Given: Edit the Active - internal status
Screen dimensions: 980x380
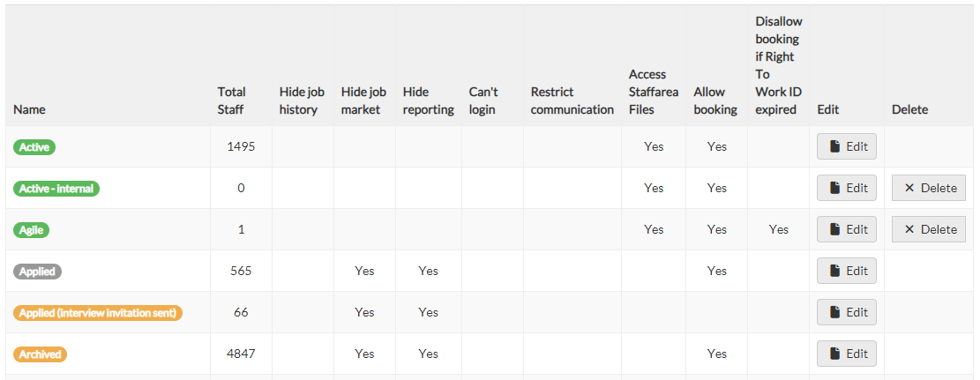Looking at the screenshot, I should tap(847, 188).
